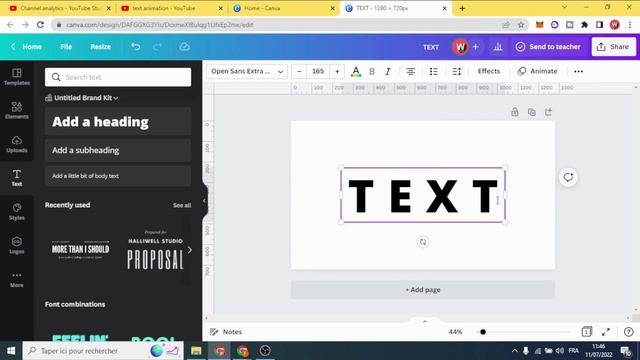
Task: Open the font family dropdown
Action: [247, 71]
